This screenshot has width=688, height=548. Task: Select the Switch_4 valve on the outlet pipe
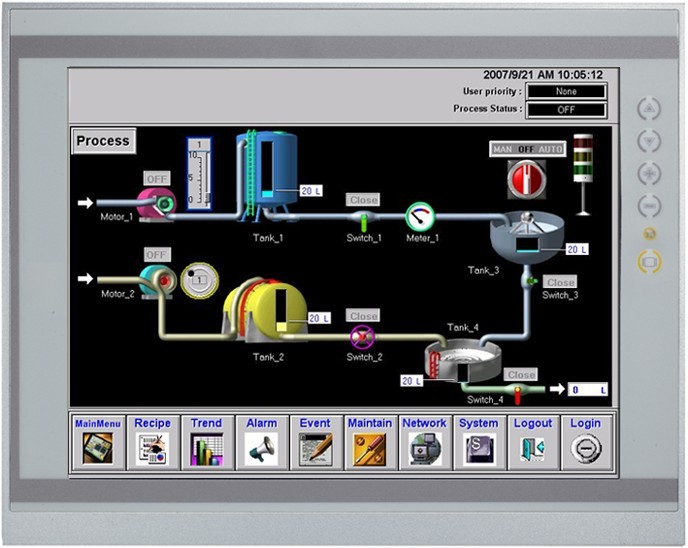tap(518, 391)
